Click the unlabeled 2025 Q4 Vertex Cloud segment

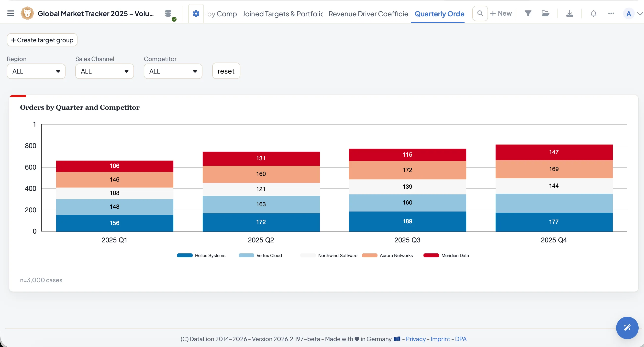pos(554,203)
